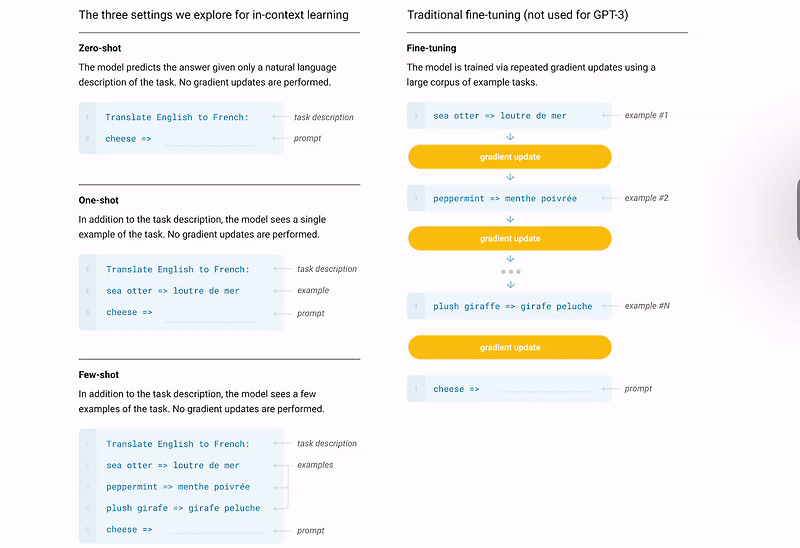Click the "example #N" label
The image size is (800, 548).
point(647,305)
